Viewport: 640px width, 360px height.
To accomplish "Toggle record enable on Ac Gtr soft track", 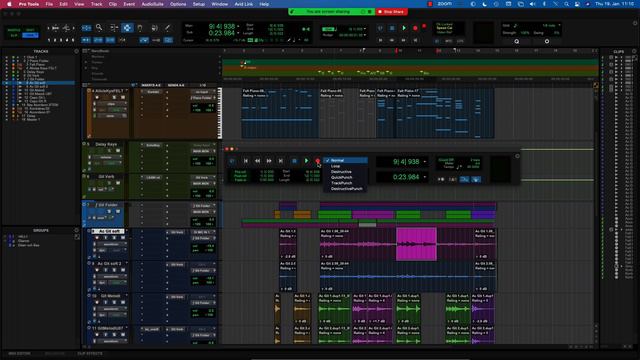I will [x=97, y=238].
